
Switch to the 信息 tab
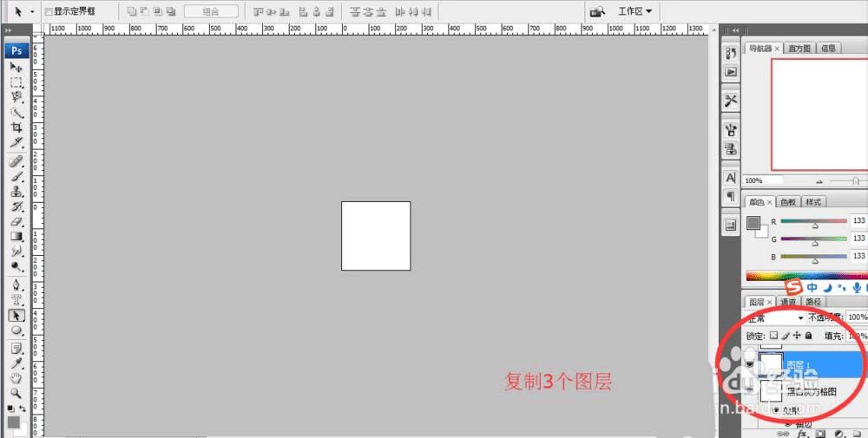tap(828, 49)
